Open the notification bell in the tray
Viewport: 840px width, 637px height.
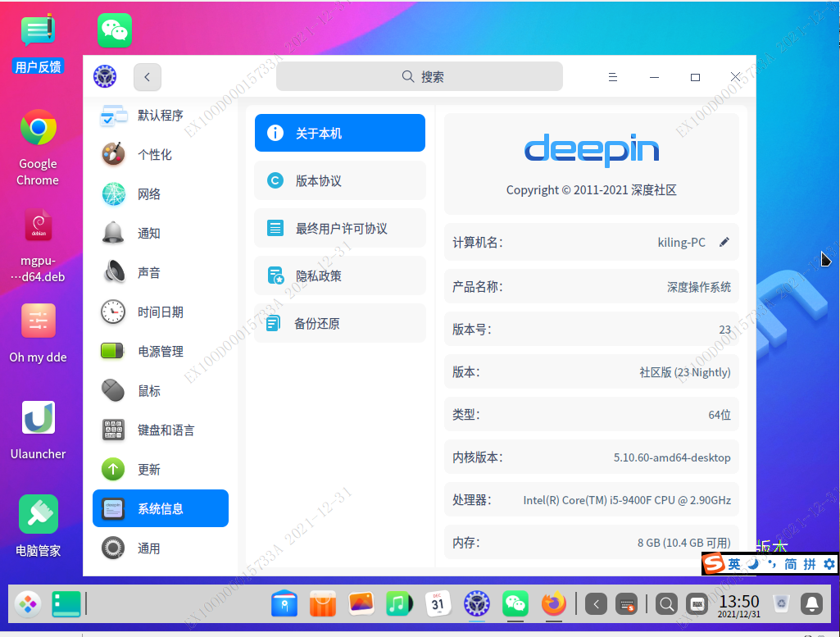click(x=811, y=604)
